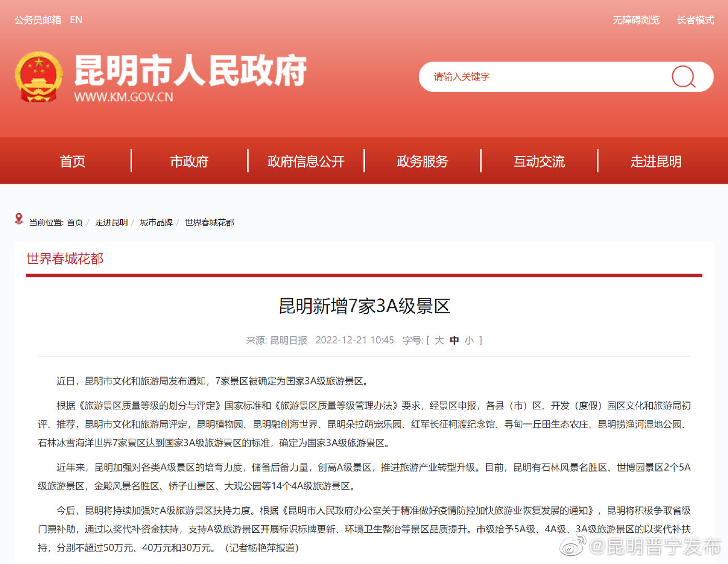Select medium font size 中
This screenshot has height=564, width=728.
pyautogui.click(x=453, y=340)
